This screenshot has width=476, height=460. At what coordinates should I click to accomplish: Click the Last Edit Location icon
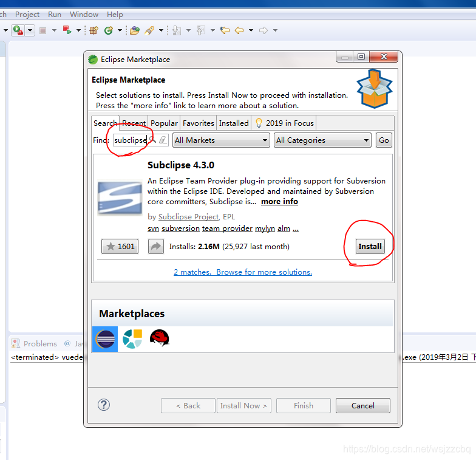point(225,30)
